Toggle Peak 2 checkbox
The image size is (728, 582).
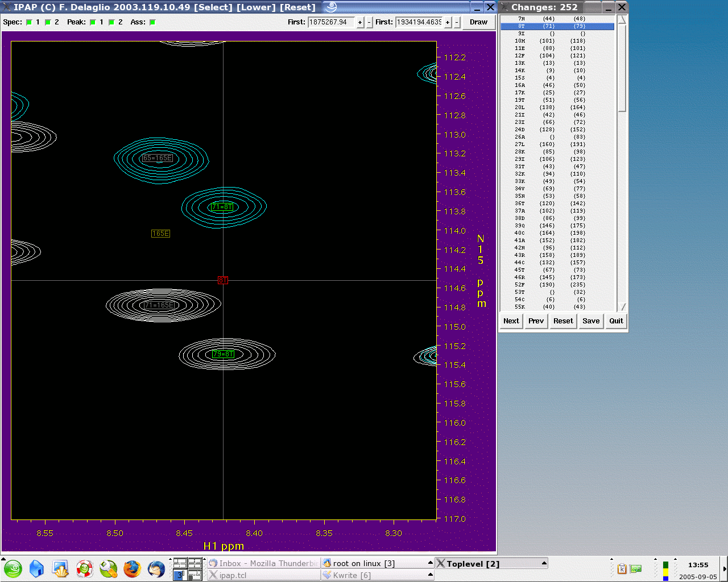click(111, 22)
